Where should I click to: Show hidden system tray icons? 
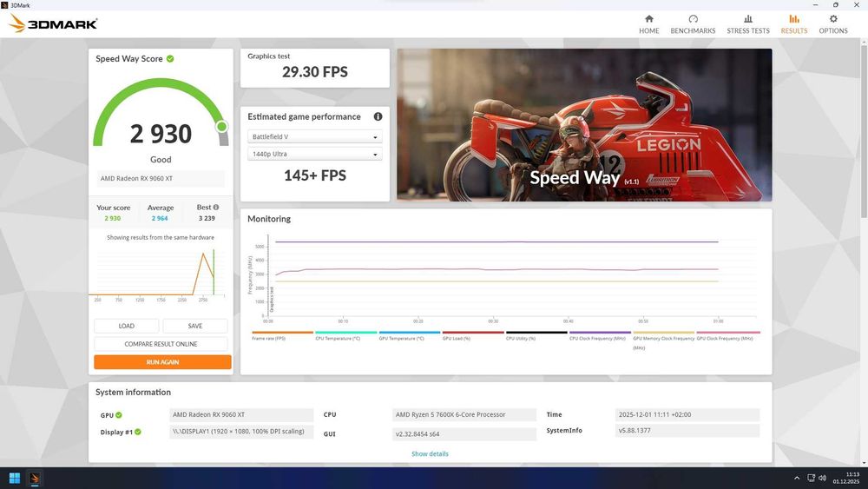pos(797,478)
